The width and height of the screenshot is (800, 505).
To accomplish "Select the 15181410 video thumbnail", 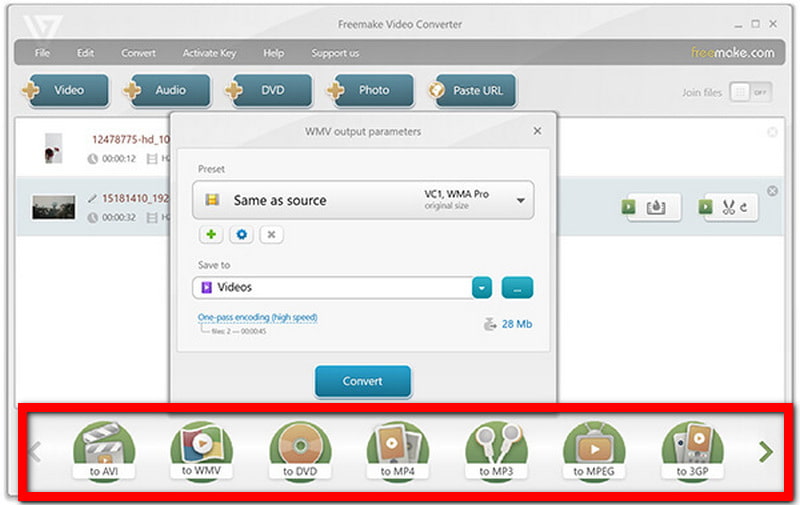I will tap(54, 207).
